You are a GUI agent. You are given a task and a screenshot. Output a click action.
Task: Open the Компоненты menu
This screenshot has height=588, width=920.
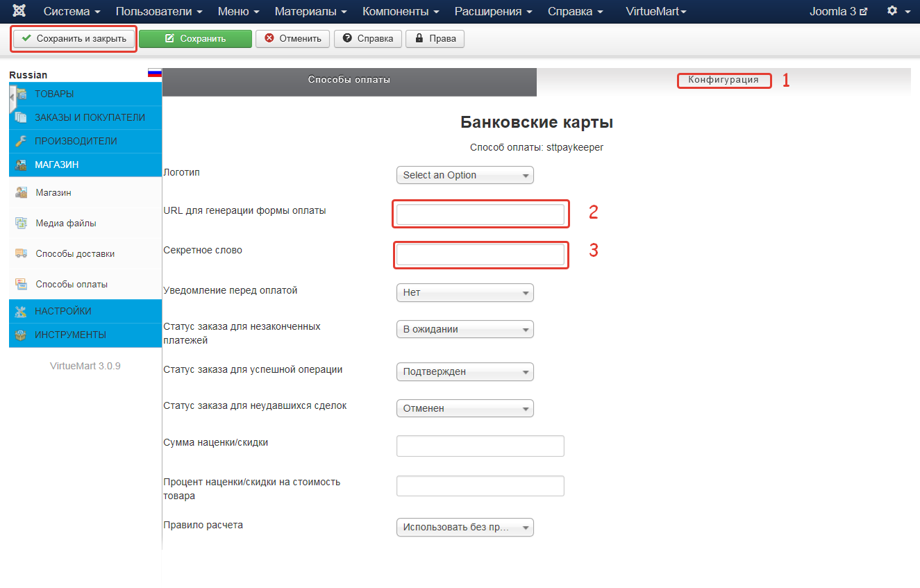point(401,12)
